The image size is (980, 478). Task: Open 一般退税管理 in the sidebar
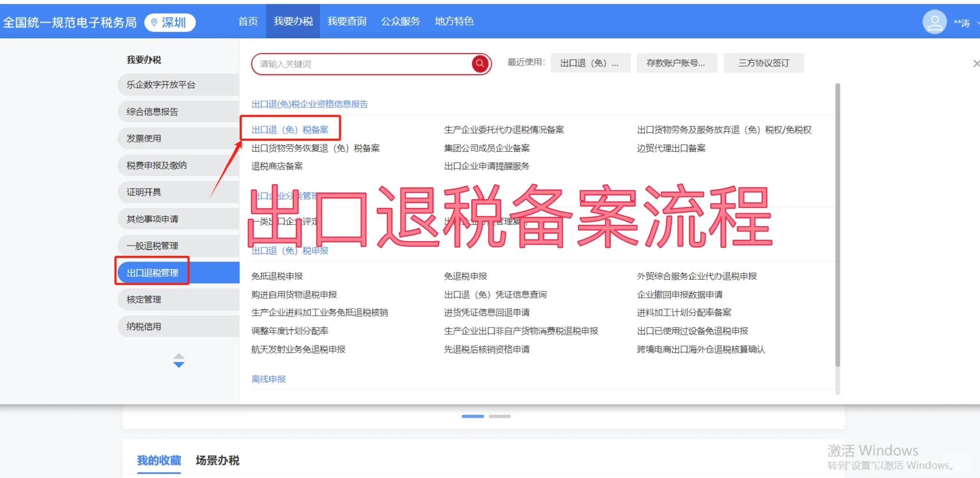point(152,245)
